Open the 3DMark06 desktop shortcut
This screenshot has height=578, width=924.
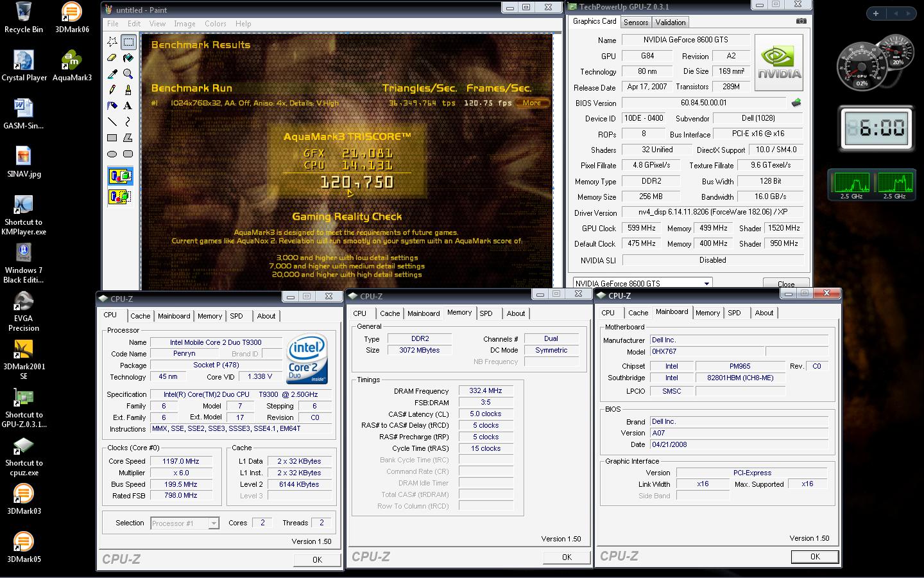pyautogui.click(x=72, y=18)
